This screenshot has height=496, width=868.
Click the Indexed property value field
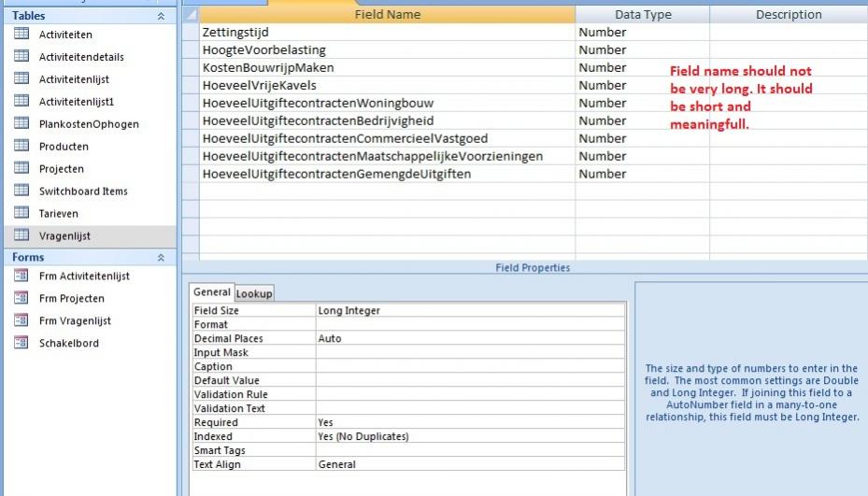tap(470, 436)
